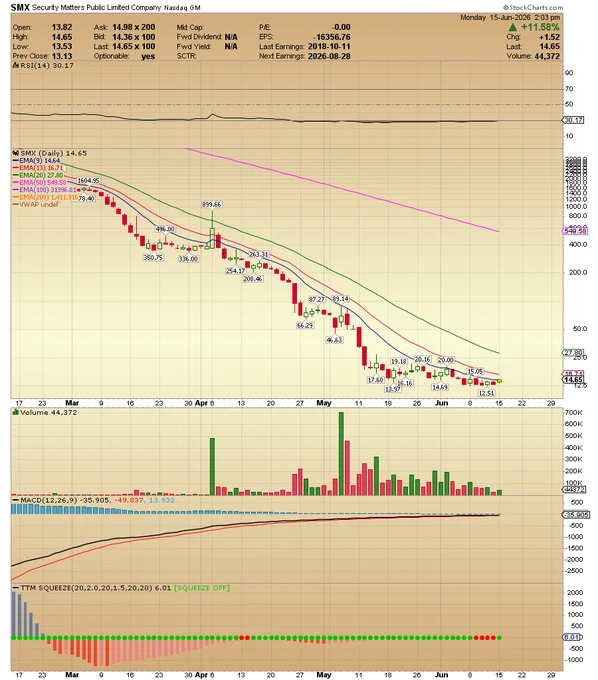The width and height of the screenshot is (598, 680).
Task: Click the Monday 15-Jun-2026 2:03 pm timestamp
Action: click(x=510, y=17)
